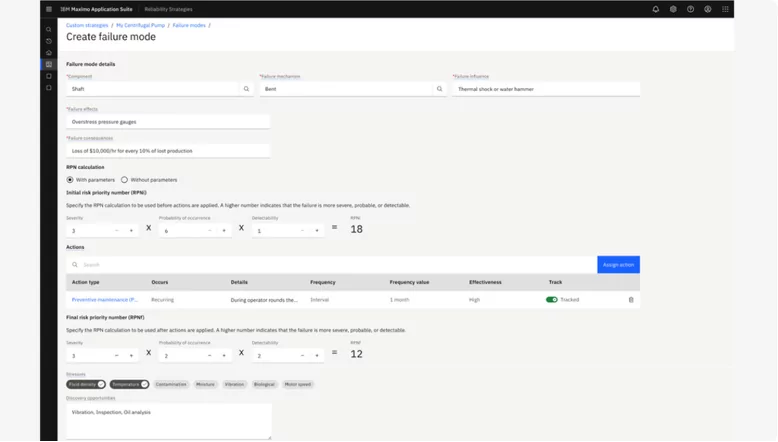Increase final Probability of occurrence
Image resolution: width=778 pixels, height=442 pixels.
point(224,355)
